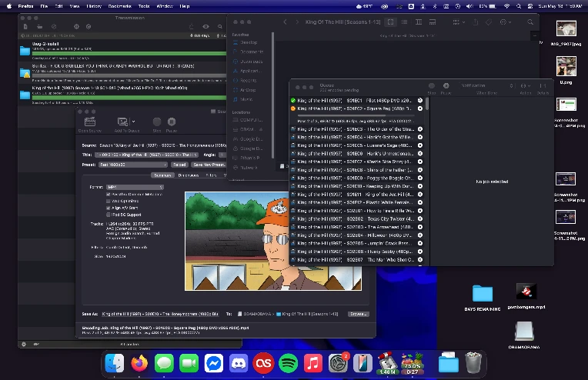Click the Finder share icon
Viewport: 588px width, 380px height.
(x=475, y=22)
